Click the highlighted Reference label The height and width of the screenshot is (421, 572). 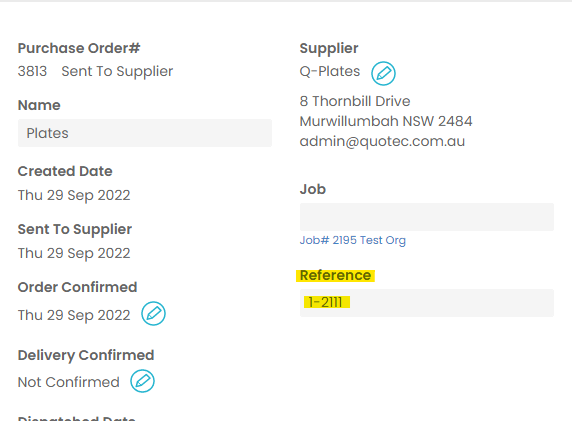[x=335, y=275]
